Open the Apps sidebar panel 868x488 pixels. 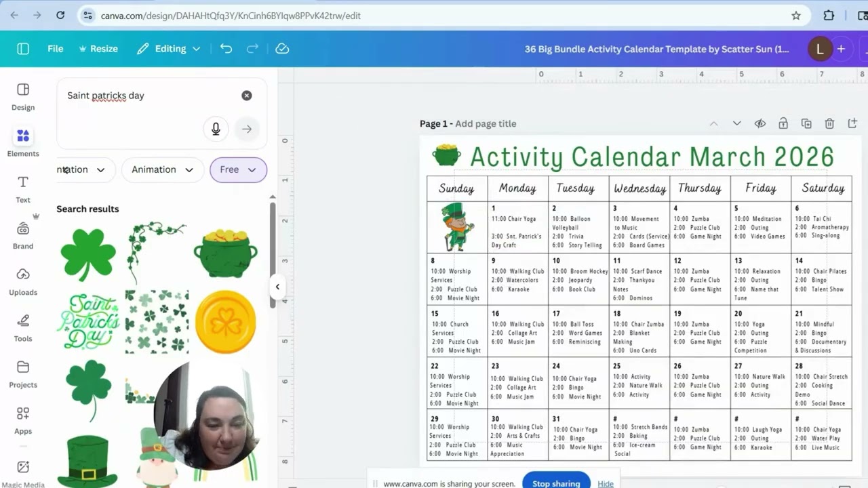tap(23, 420)
